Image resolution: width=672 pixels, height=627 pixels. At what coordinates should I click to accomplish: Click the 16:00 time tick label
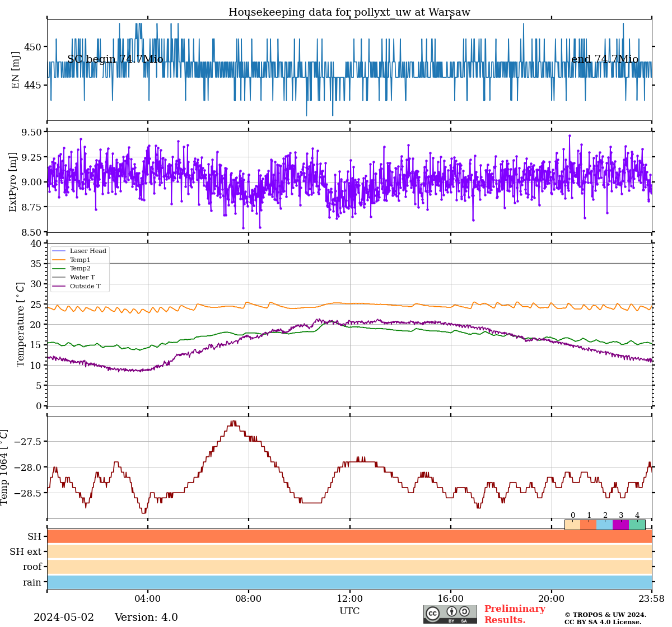[450, 599]
